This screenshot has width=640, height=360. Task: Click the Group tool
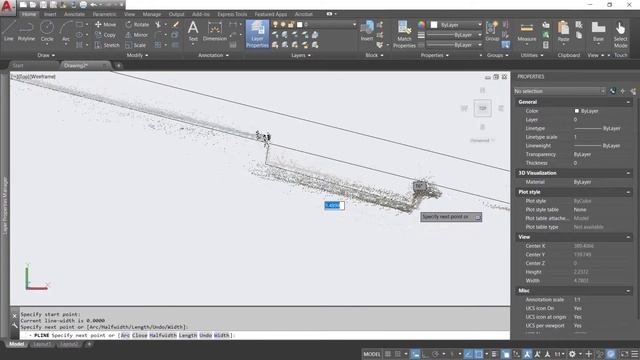click(492, 31)
